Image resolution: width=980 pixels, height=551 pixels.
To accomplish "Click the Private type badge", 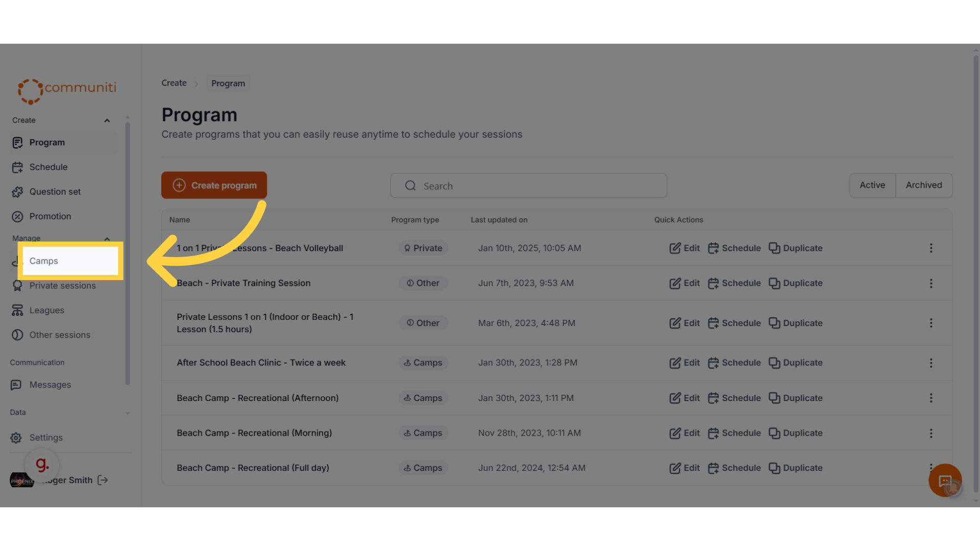I will click(423, 248).
